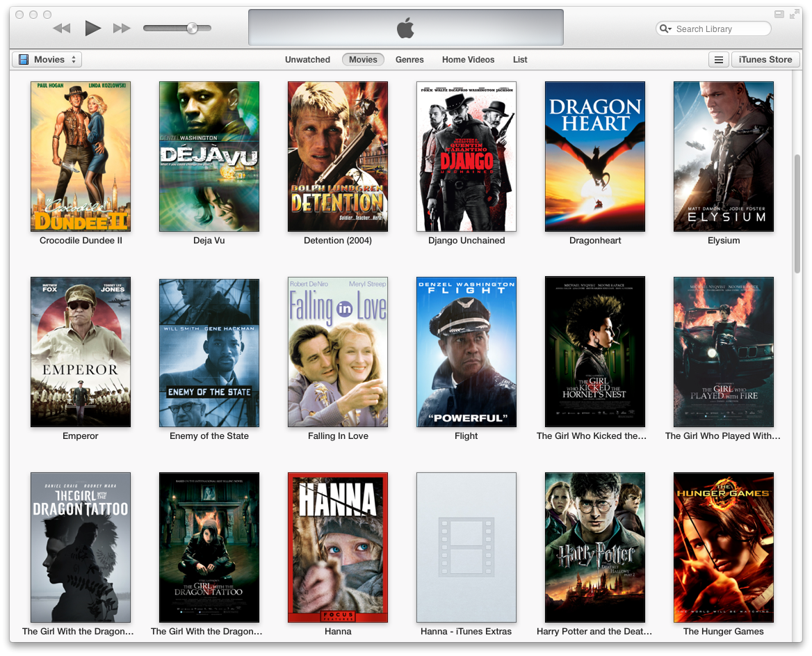Click the fast forward next button
812x656 pixels.
pyautogui.click(x=122, y=28)
